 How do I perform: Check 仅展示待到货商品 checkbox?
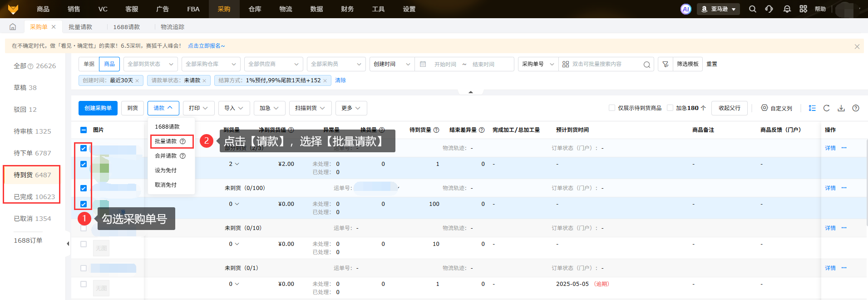(612, 108)
